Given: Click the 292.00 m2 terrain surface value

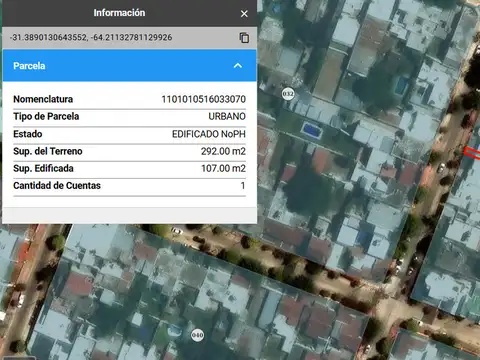Looking at the screenshot, I should click(223, 151).
